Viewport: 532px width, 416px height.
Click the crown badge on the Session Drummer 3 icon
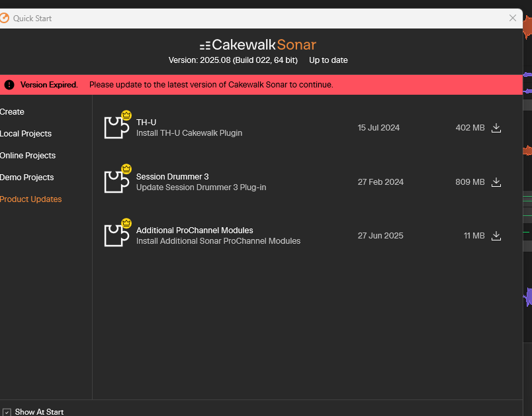(126, 169)
